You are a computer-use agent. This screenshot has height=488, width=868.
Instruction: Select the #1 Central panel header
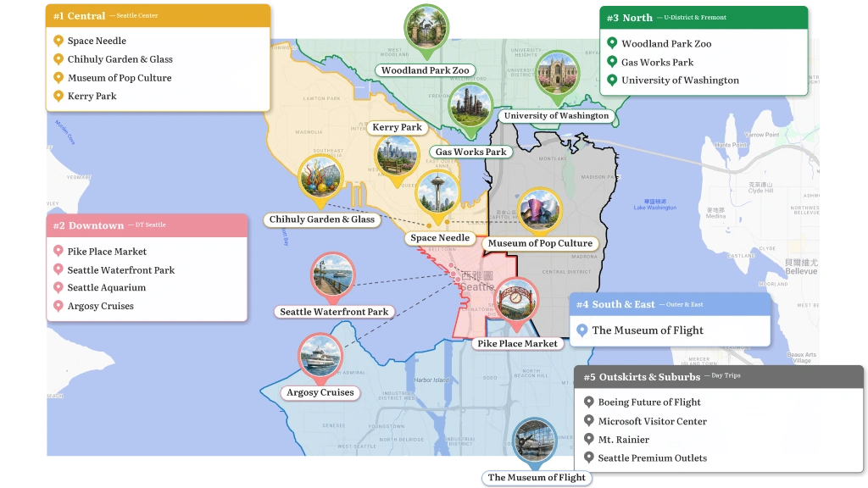[158, 15]
